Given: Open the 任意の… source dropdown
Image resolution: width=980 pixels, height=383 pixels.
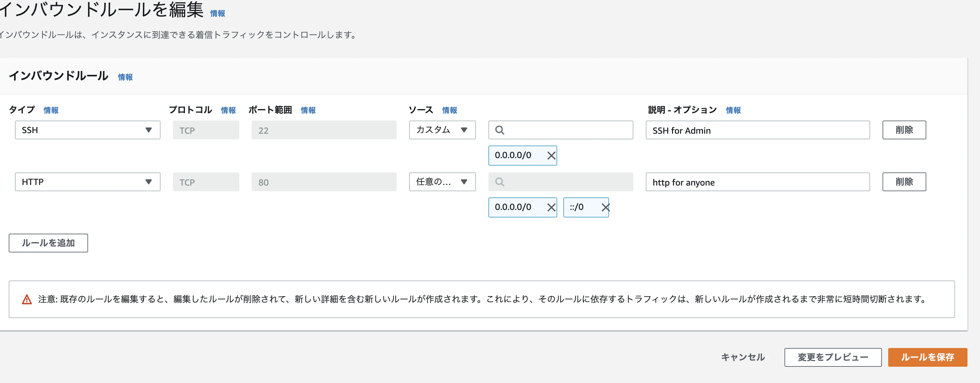Looking at the screenshot, I should 442,182.
